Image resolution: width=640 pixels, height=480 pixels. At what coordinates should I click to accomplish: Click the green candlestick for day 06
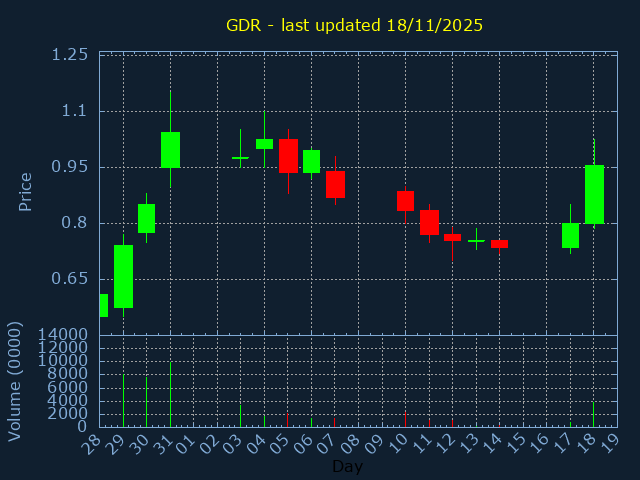click(x=311, y=161)
